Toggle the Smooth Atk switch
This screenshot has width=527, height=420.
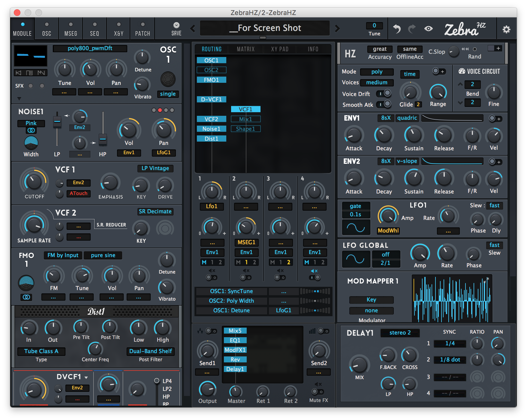pyautogui.click(x=384, y=104)
